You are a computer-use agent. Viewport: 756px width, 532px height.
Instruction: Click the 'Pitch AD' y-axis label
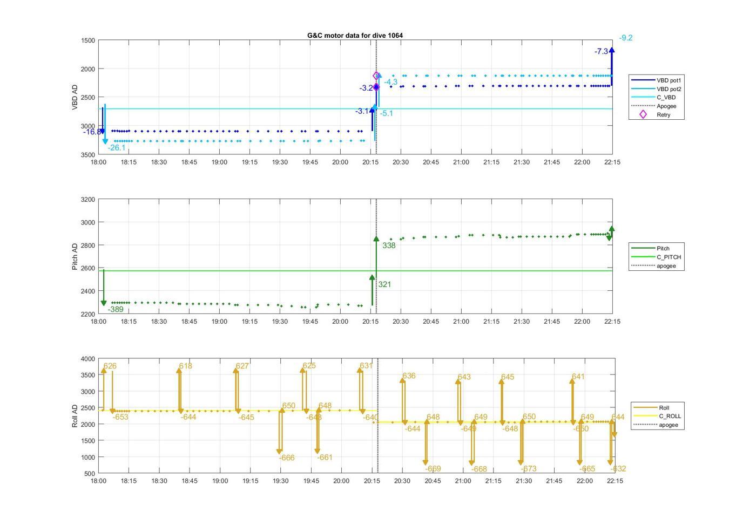75,256
